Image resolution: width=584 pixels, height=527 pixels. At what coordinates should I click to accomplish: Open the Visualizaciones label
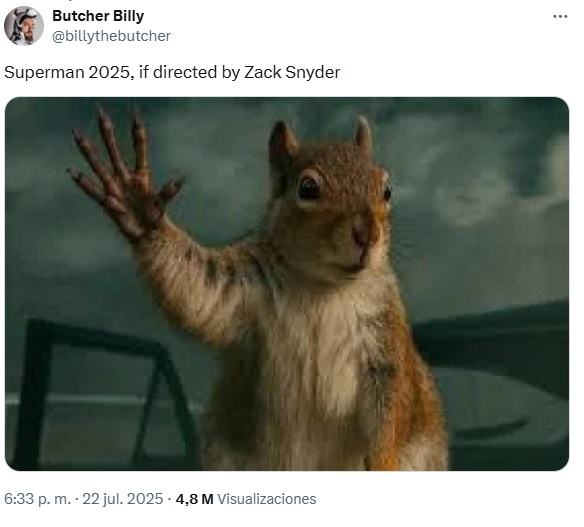[x=267, y=499]
